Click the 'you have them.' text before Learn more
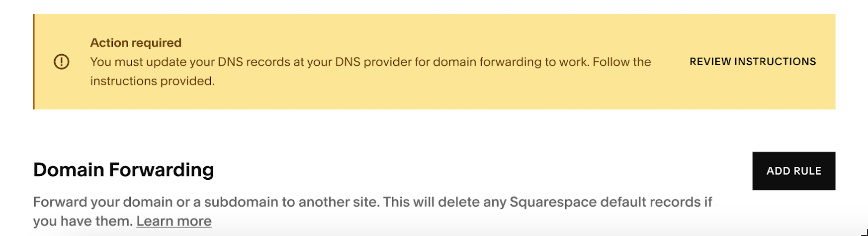Screen dimensions: 868x236 (83, 221)
